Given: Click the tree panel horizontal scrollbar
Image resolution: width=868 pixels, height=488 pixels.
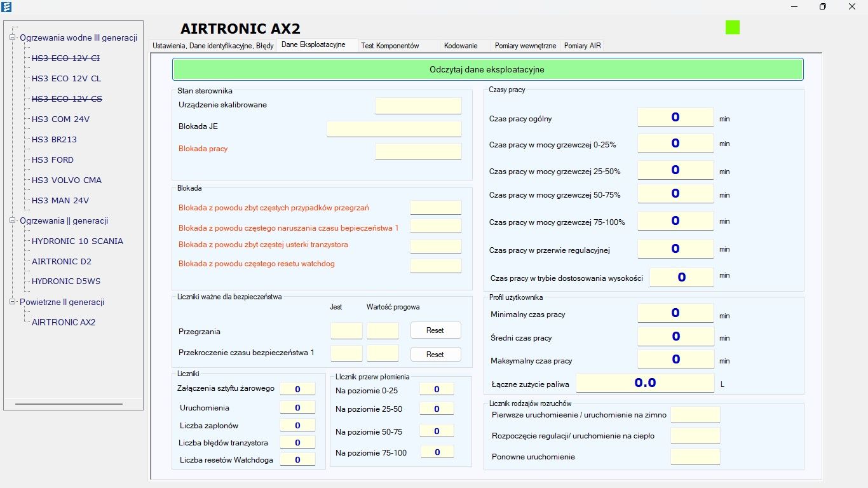Looking at the screenshot, I should tap(69, 403).
